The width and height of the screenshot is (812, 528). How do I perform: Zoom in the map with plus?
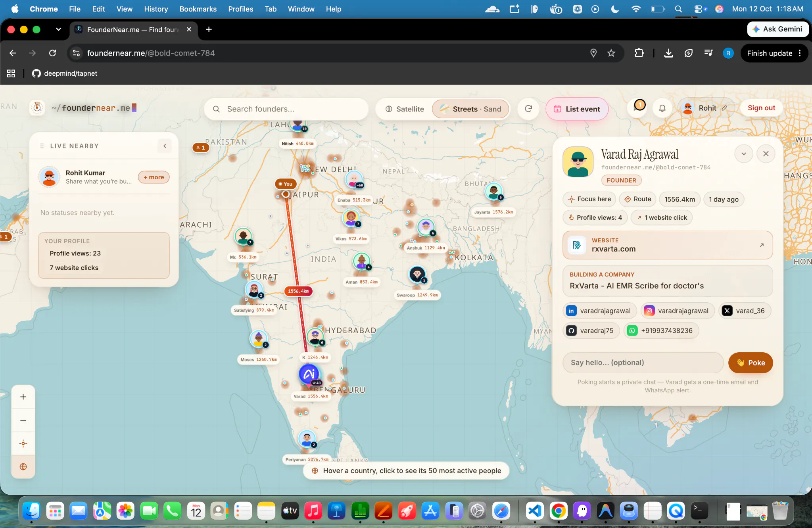(x=23, y=397)
